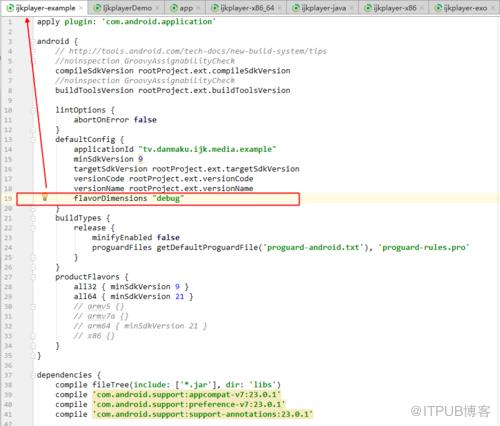Click 'proguard-android.txt' string
Image resolution: width=500 pixels, height=426 pixels.
coord(313,247)
